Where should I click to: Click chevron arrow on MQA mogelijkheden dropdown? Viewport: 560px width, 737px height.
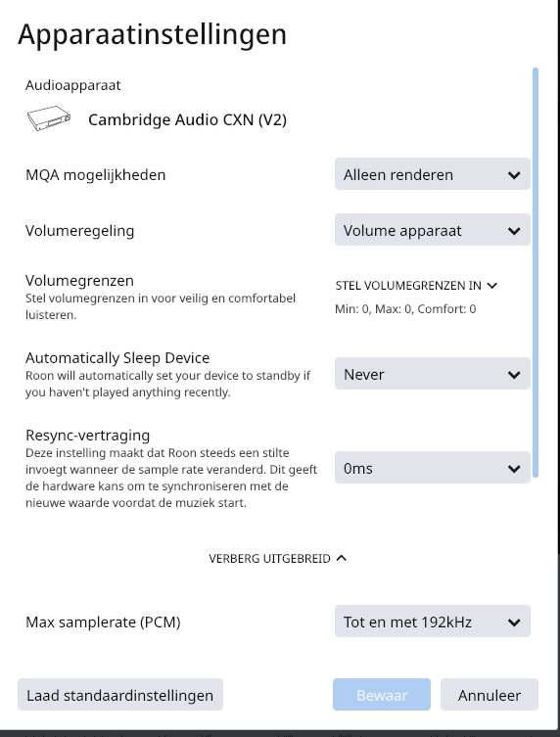pyautogui.click(x=514, y=175)
